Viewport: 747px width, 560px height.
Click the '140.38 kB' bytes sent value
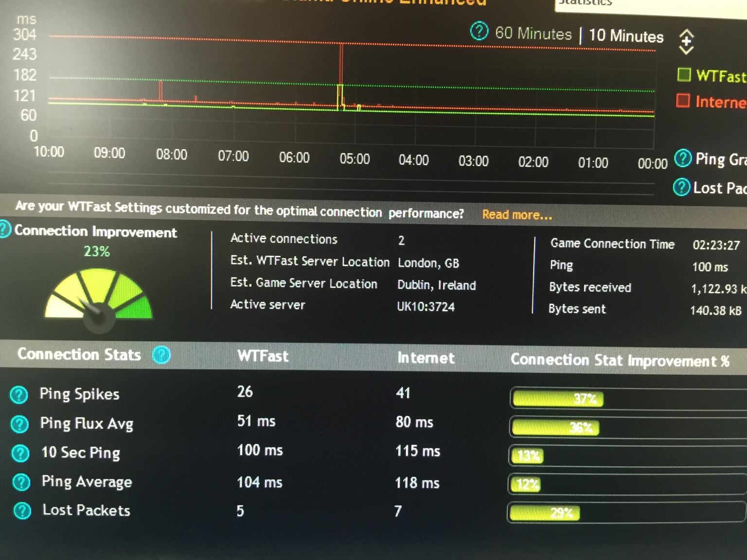coord(716,311)
